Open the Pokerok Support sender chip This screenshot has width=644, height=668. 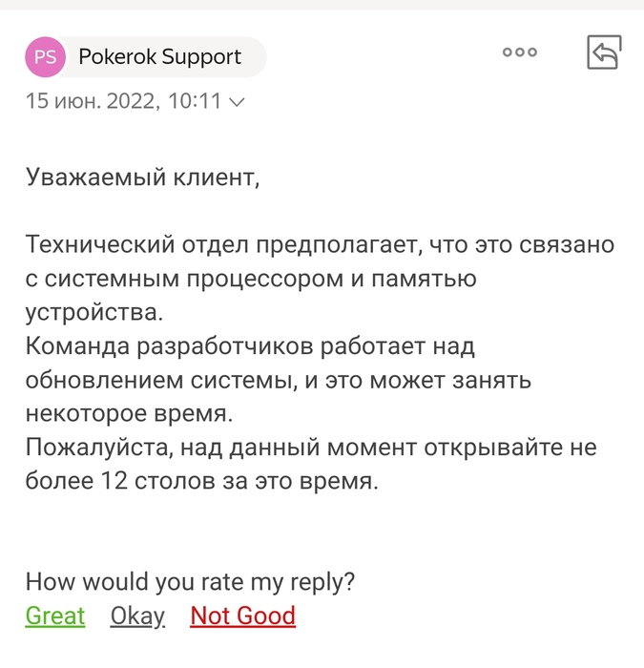[x=159, y=57]
